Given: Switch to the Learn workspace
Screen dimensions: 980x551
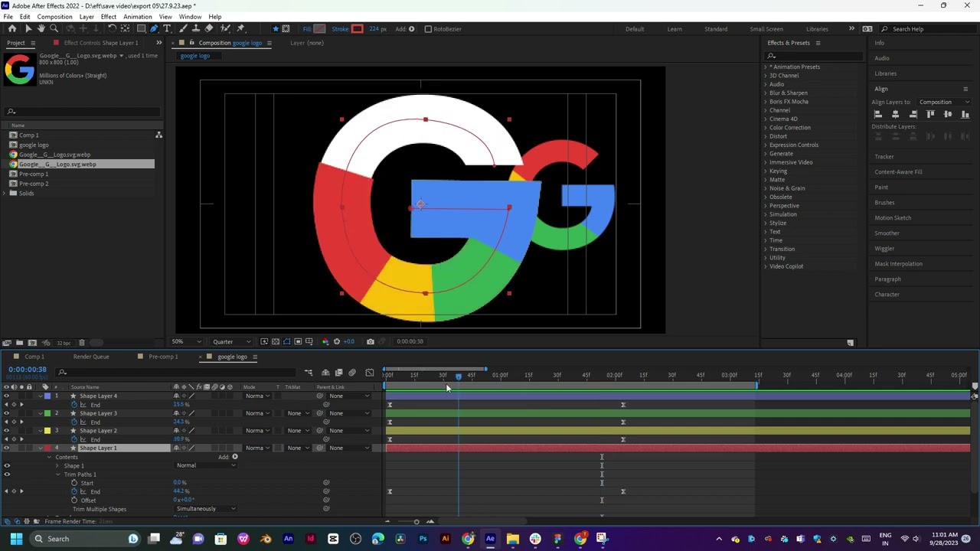Looking at the screenshot, I should (675, 29).
